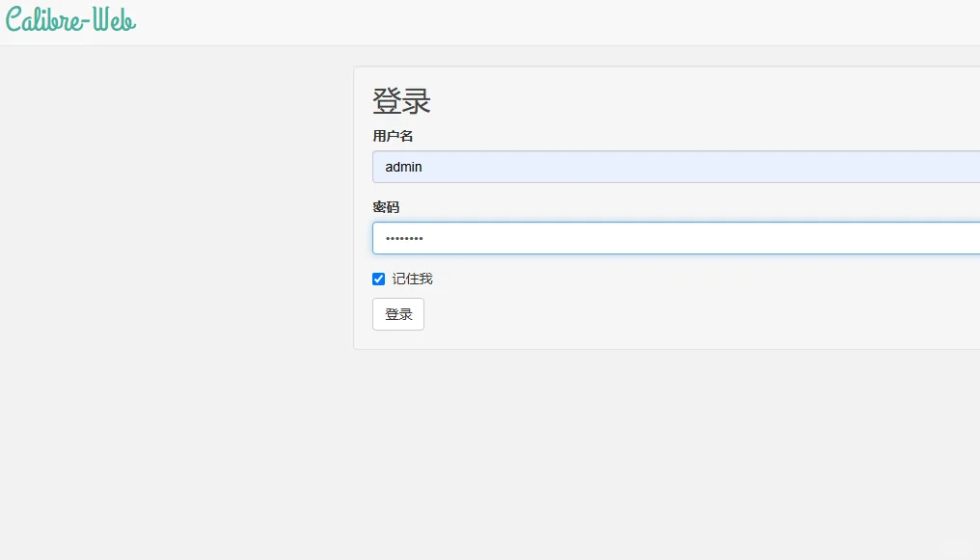
Task: Focus the 用户名 input field
Action: (x=676, y=167)
